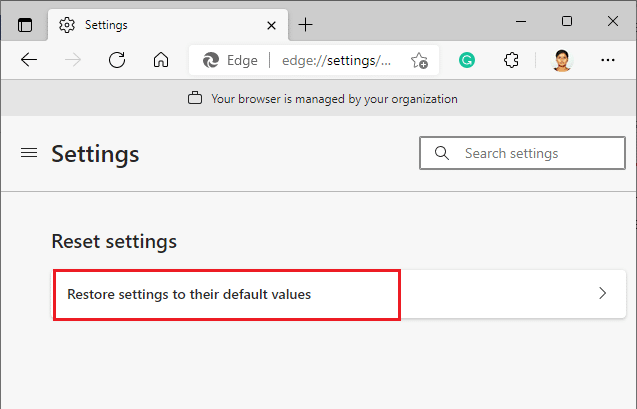Open a new tab with plus button
The image size is (637, 409).
[x=306, y=23]
